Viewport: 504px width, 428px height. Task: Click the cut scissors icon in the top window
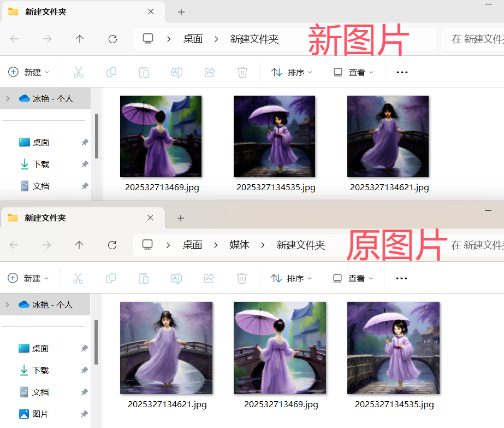click(x=79, y=72)
